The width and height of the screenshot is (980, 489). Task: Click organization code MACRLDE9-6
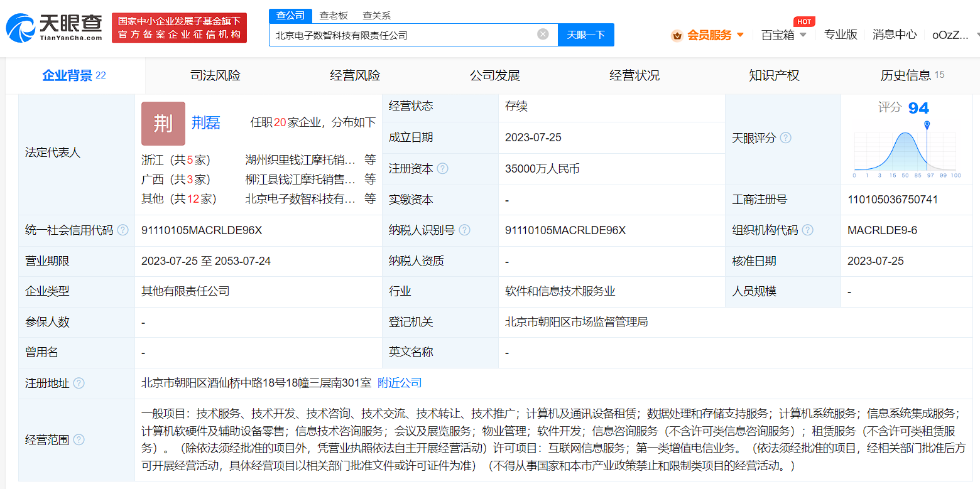[x=882, y=230]
